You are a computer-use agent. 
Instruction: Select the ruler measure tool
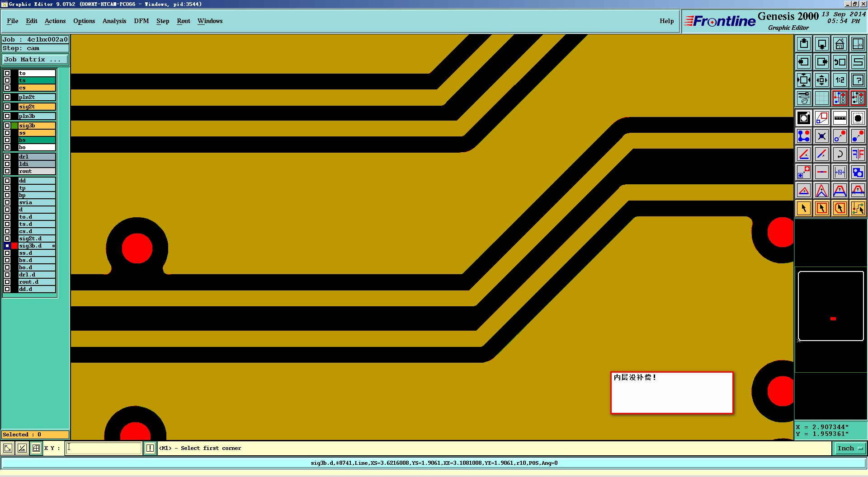tap(840, 118)
